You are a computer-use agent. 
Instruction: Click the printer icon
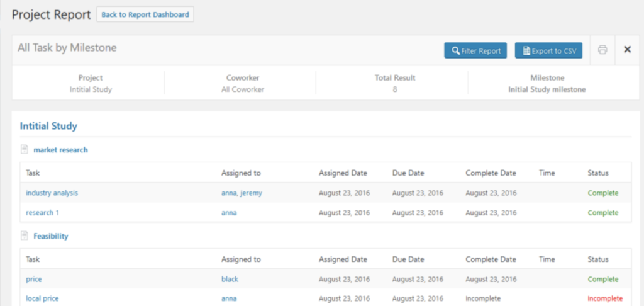(x=602, y=50)
